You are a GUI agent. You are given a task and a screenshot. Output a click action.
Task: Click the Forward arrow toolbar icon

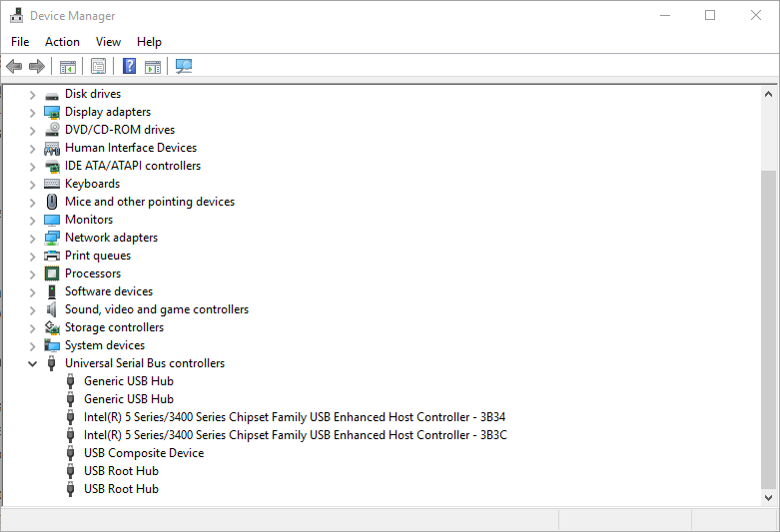pyautogui.click(x=37, y=66)
